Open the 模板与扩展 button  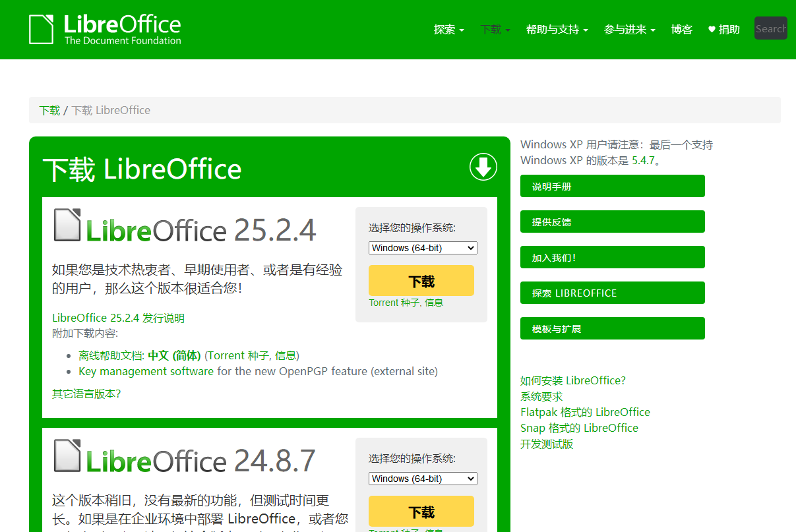tap(613, 328)
